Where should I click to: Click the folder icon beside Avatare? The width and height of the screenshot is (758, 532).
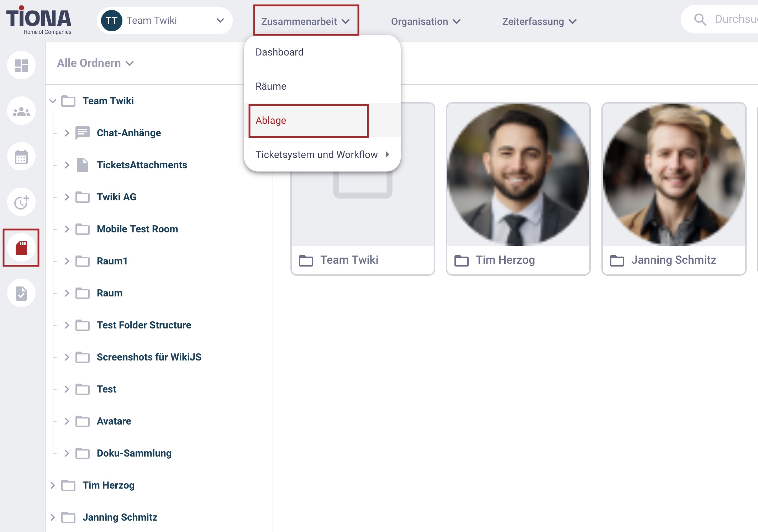pos(83,421)
